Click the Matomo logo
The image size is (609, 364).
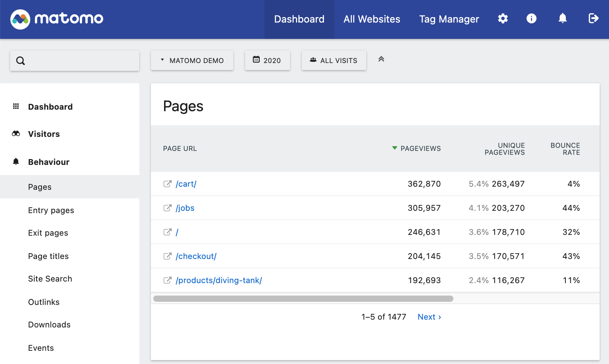point(56,18)
